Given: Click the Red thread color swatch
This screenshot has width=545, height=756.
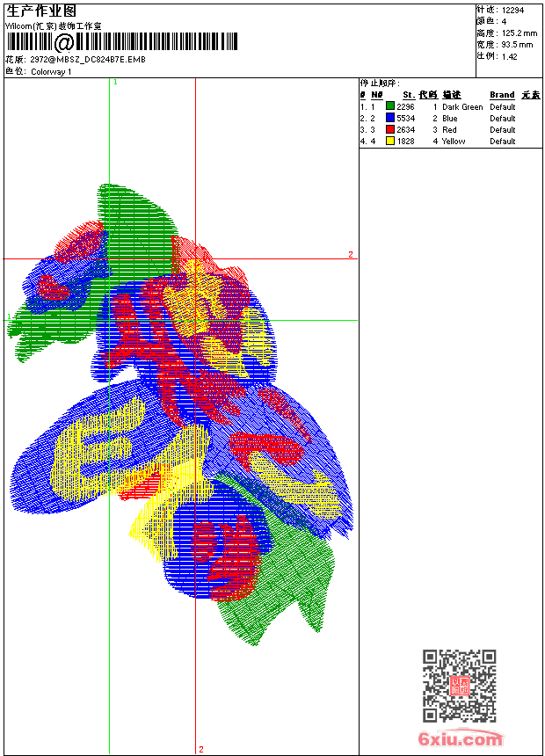Looking at the screenshot, I should (390, 130).
